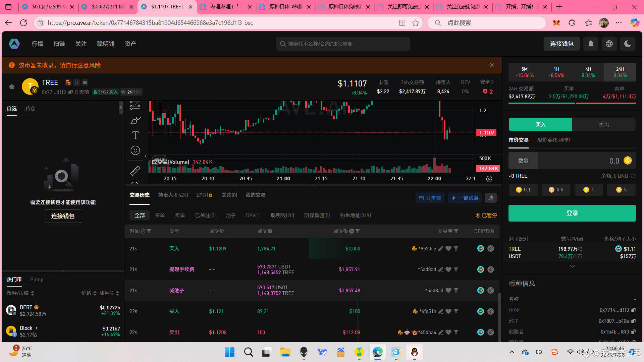Viewport: 644px width, 362px height.
Task: Click the green 登录 button
Action: pyautogui.click(x=572, y=213)
